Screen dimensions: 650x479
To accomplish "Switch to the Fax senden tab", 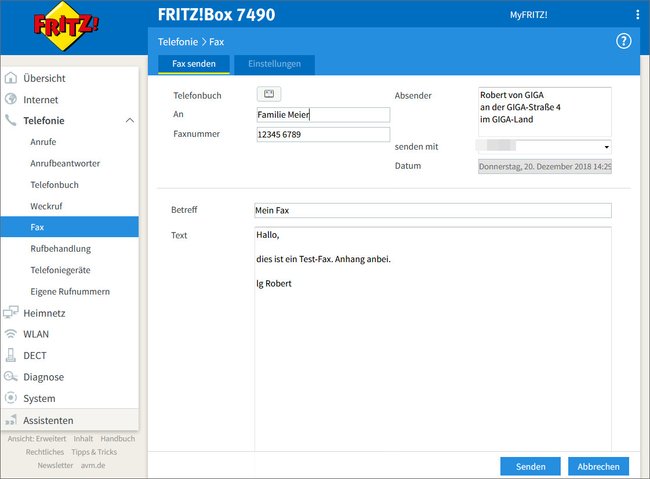I will click(194, 64).
